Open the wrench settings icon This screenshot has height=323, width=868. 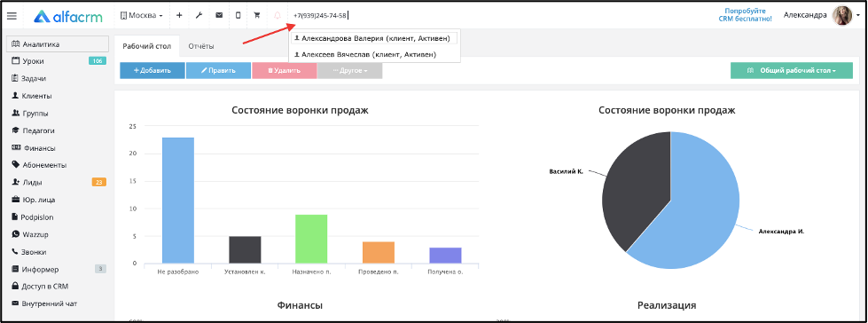[199, 15]
